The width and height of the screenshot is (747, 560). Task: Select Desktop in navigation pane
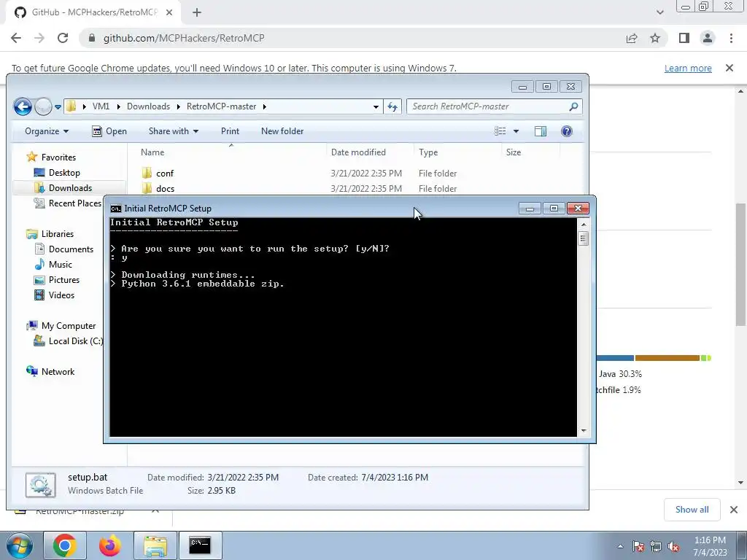[x=64, y=172]
